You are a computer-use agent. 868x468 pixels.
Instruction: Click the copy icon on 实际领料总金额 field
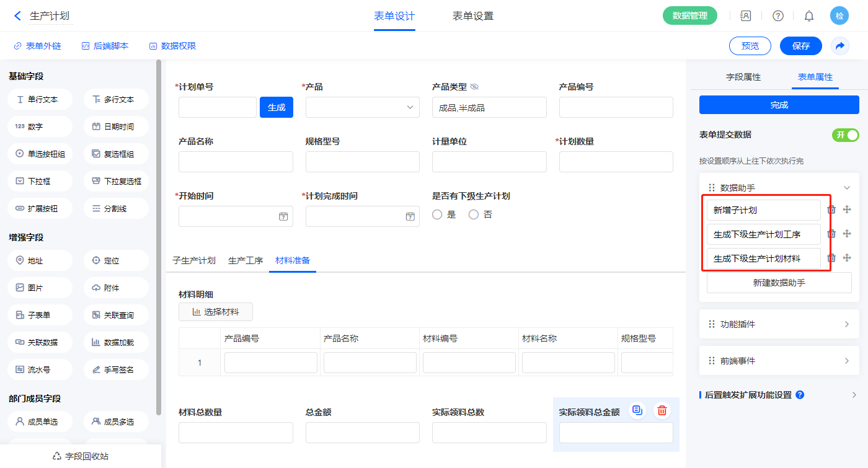click(x=637, y=410)
